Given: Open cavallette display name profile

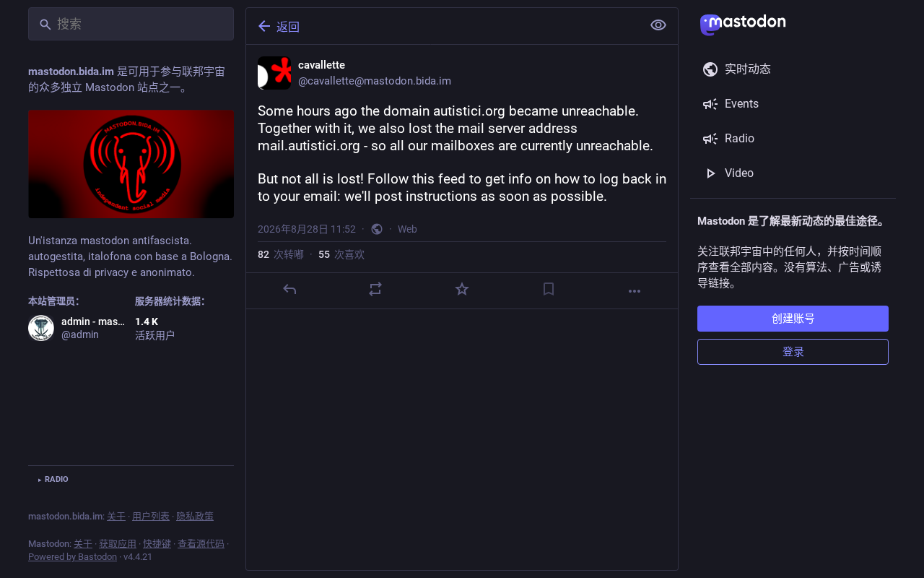Looking at the screenshot, I should pyautogui.click(x=321, y=65).
